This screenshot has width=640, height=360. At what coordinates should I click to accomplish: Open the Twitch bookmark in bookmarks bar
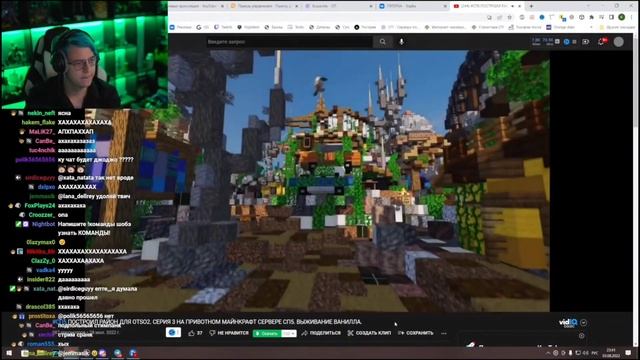(x=223, y=27)
